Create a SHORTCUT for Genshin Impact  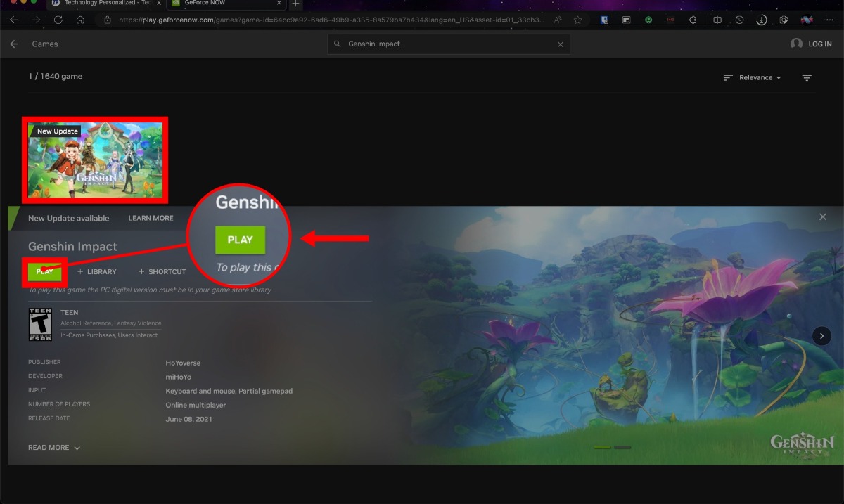[162, 271]
